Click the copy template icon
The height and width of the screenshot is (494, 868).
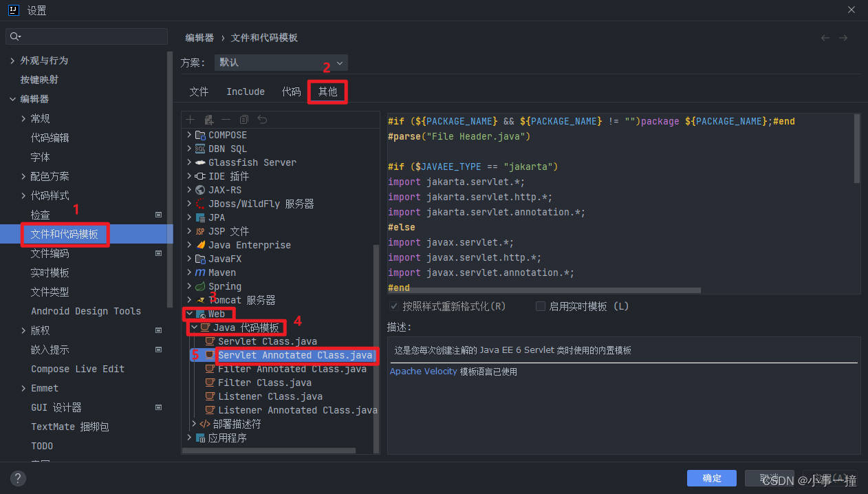(243, 119)
